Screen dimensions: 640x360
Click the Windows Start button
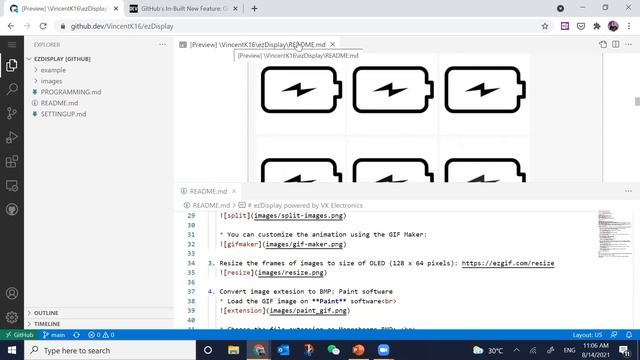[12, 350]
